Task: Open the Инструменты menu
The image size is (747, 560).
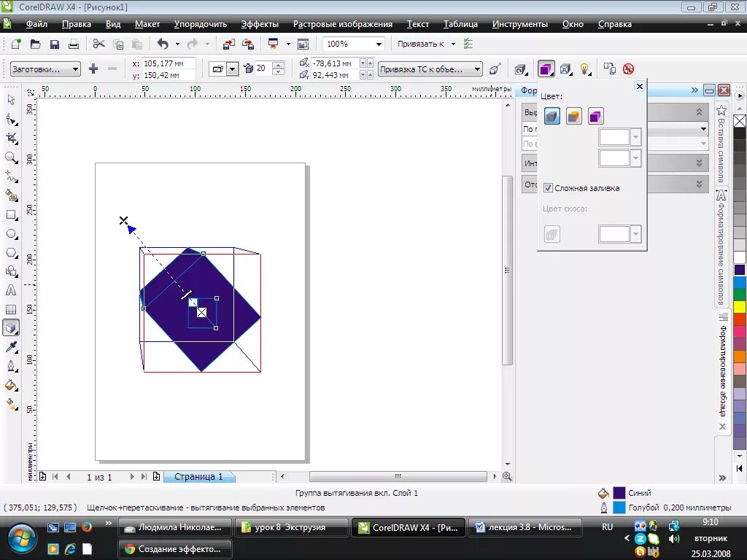Action: coord(519,24)
